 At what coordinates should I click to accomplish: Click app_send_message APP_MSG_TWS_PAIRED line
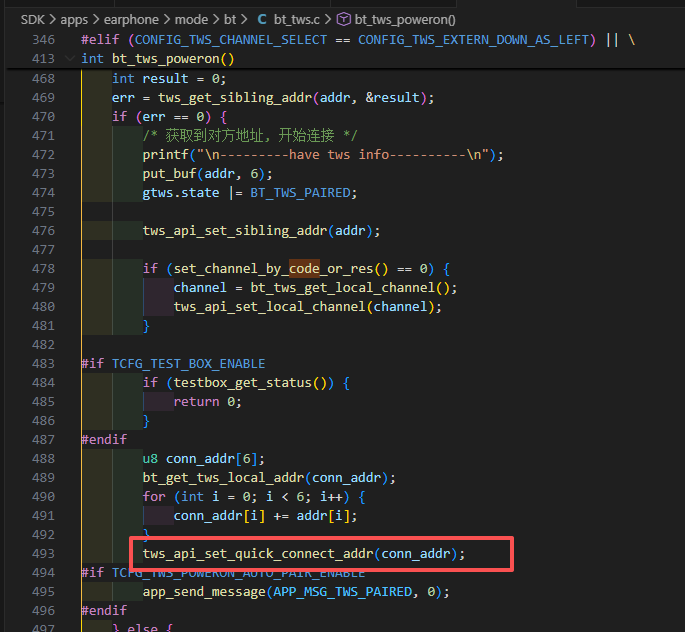(296, 591)
